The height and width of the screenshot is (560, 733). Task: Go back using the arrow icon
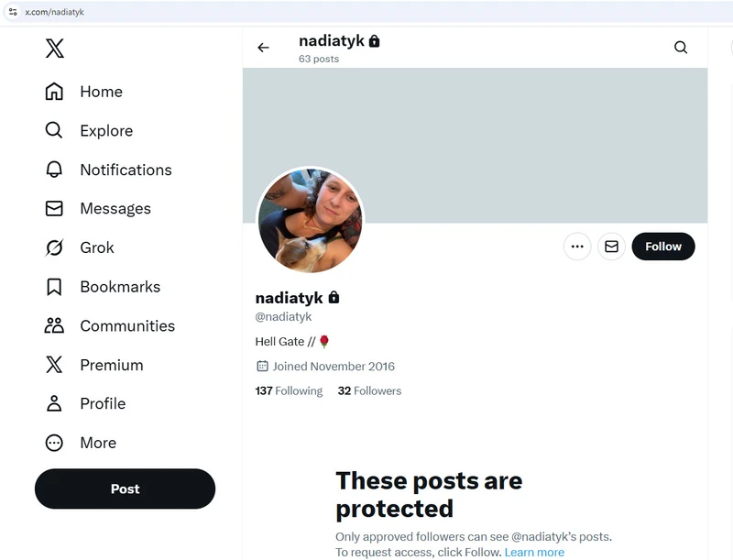click(264, 48)
